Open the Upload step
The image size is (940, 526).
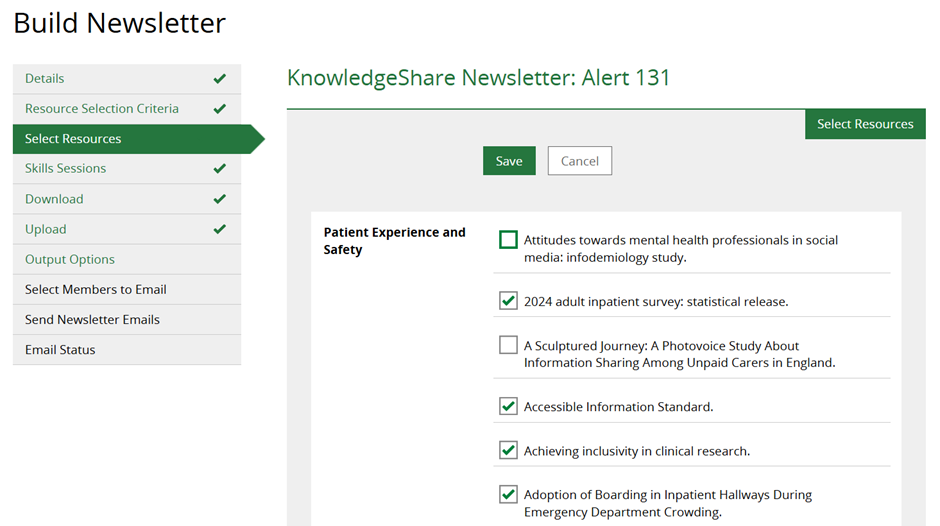(127, 229)
